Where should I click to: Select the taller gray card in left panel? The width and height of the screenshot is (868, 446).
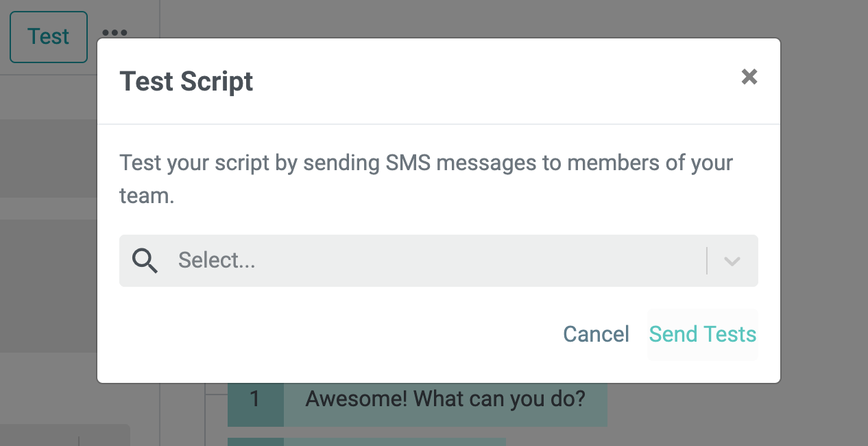tap(48, 286)
